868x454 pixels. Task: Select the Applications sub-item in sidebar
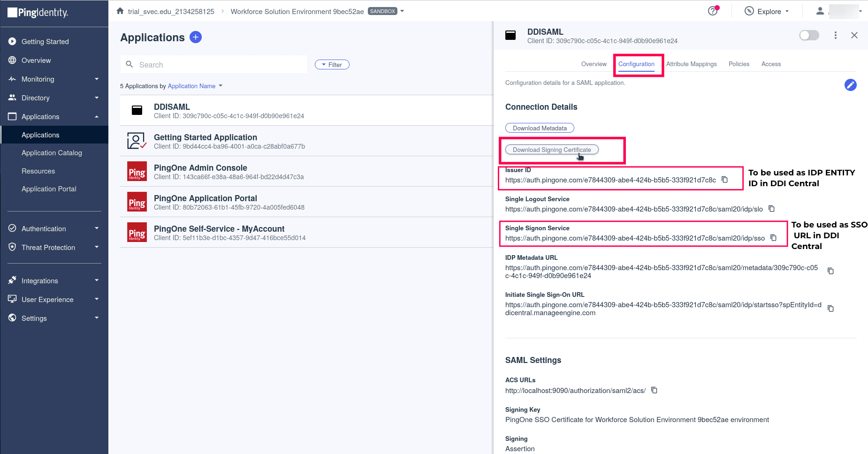[54, 135]
